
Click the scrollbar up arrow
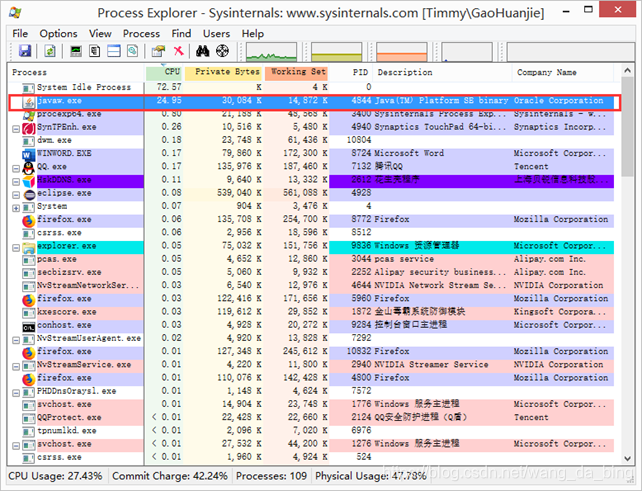coord(627,70)
